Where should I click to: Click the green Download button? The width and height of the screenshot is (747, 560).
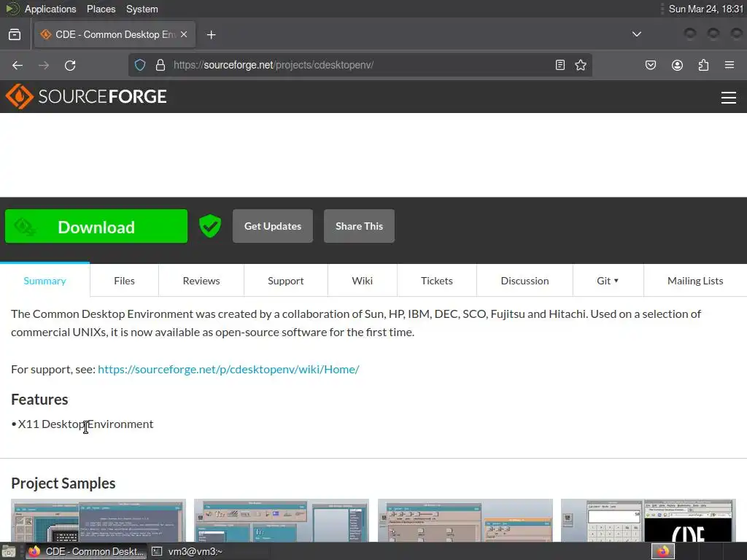(96, 226)
